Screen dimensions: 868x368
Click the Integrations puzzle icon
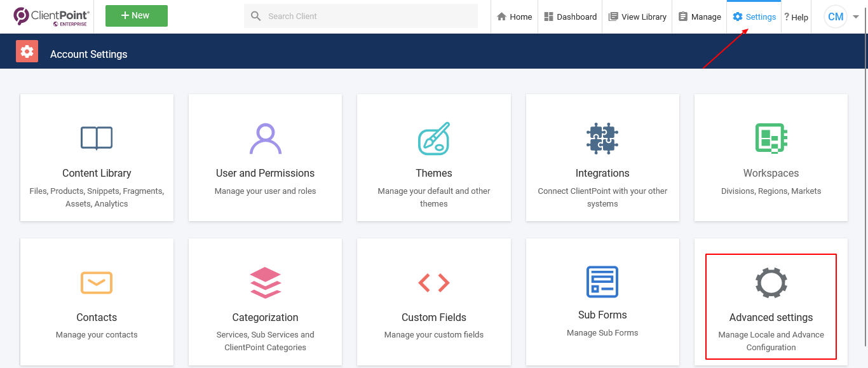tap(602, 138)
